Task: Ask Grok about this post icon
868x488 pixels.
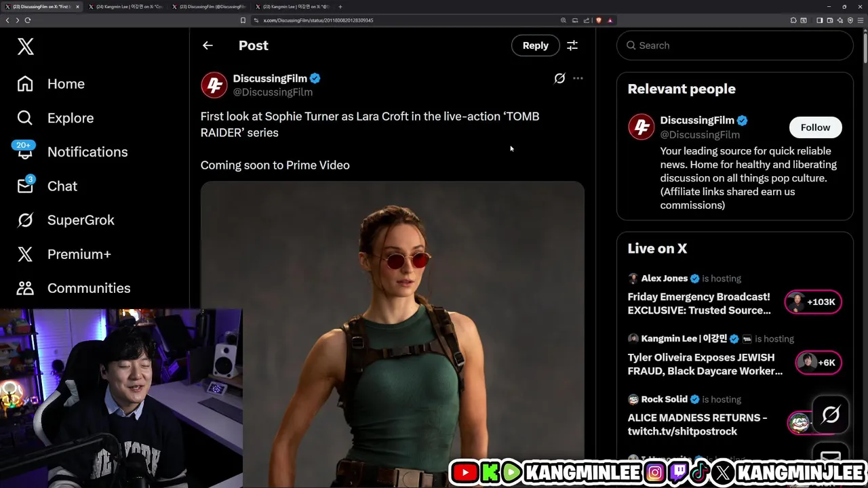Action: [559, 79]
